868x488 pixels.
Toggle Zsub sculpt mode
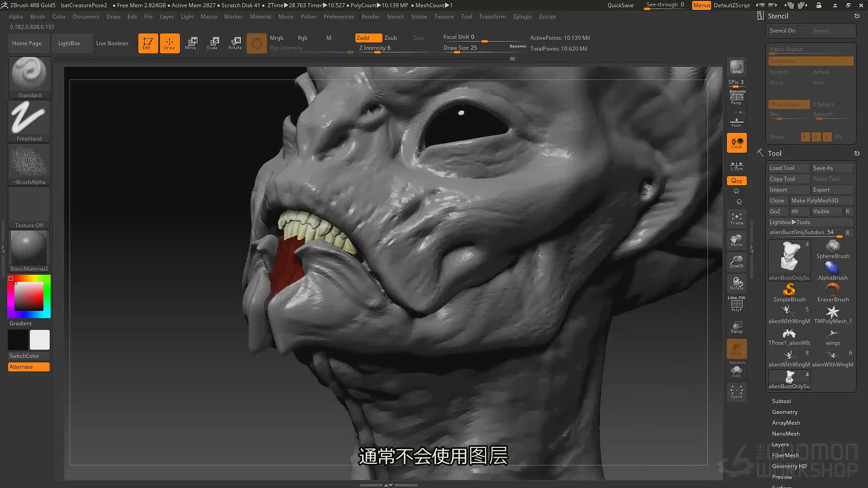391,38
